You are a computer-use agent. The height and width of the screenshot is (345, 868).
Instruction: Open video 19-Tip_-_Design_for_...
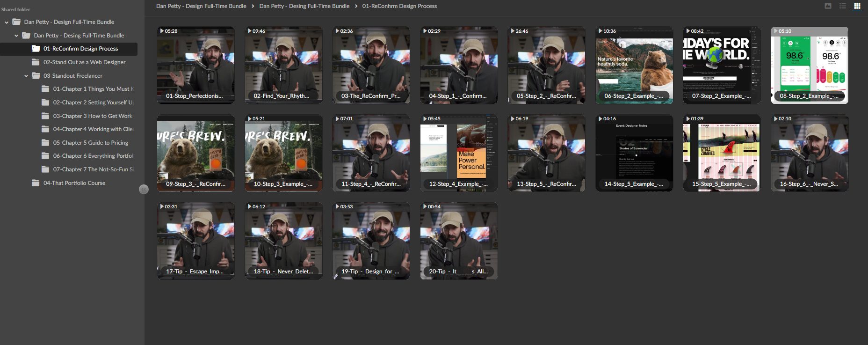tap(371, 241)
